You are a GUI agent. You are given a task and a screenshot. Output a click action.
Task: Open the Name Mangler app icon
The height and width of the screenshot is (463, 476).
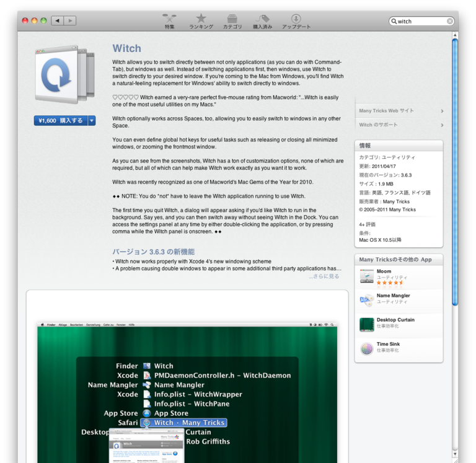point(367,300)
